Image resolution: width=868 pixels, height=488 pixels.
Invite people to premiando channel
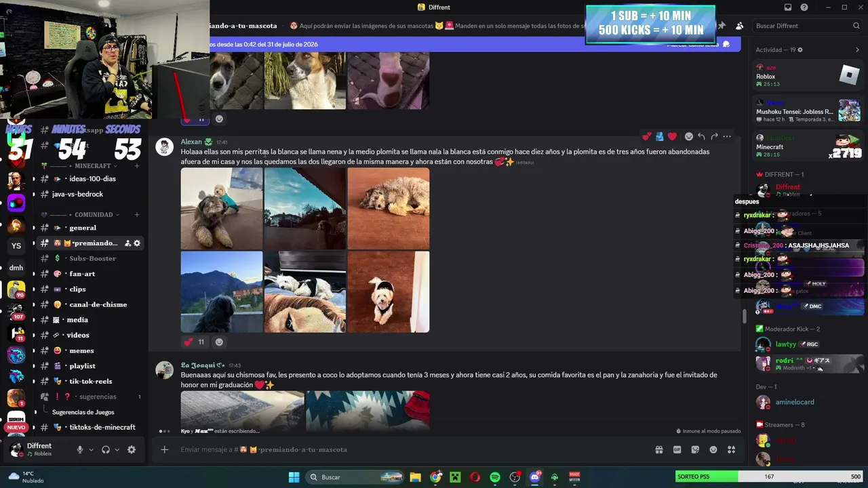[x=126, y=243]
